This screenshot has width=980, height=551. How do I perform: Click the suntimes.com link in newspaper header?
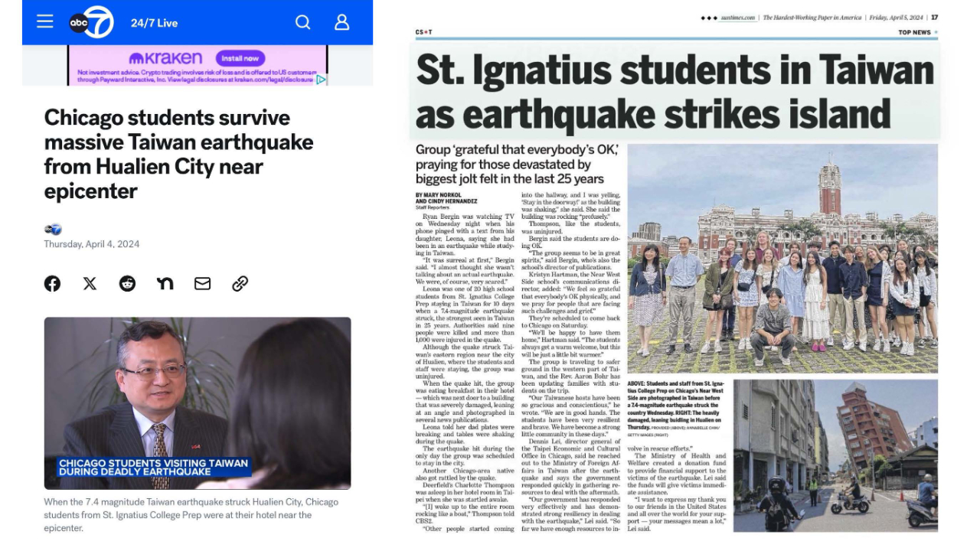(x=737, y=18)
